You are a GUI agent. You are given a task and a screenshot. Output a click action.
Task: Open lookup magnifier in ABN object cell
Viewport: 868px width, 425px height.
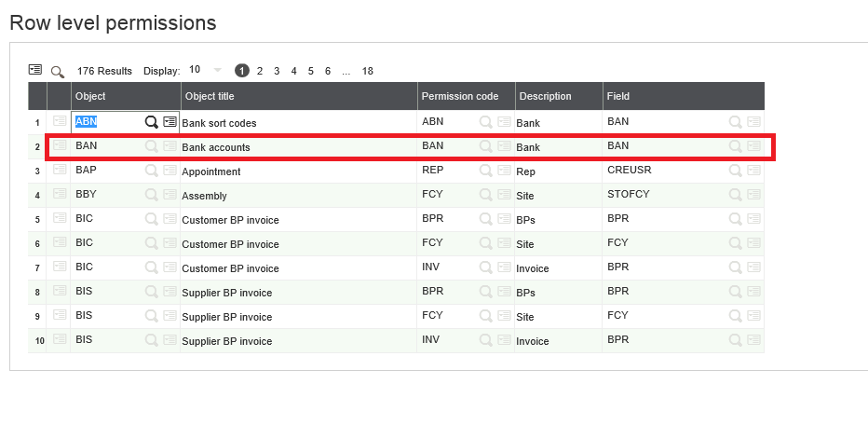[x=152, y=122]
